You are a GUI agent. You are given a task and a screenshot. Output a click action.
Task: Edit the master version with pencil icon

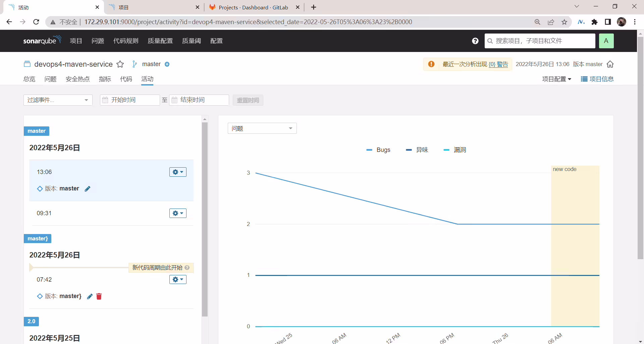point(88,189)
